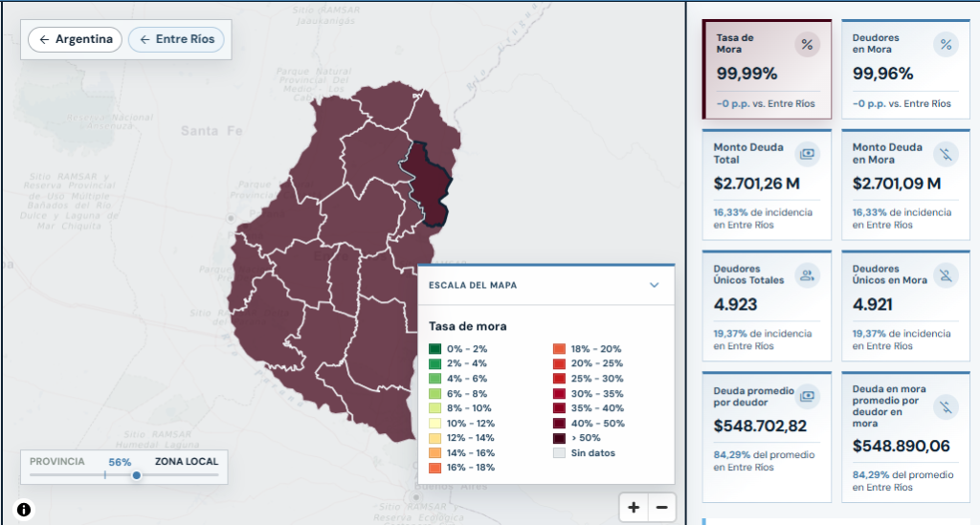Go back to Argentina map view
Screen dimensions: 980x525
tap(75, 39)
